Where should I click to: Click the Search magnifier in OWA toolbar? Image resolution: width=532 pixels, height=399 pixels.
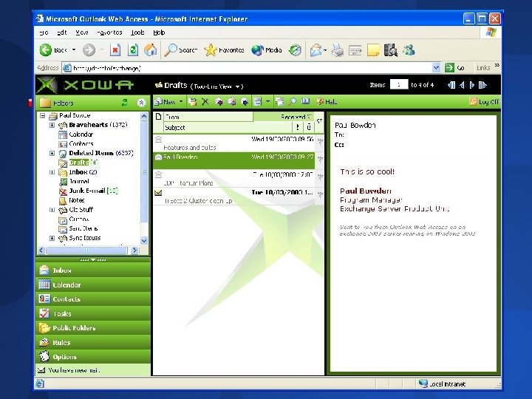(x=292, y=101)
